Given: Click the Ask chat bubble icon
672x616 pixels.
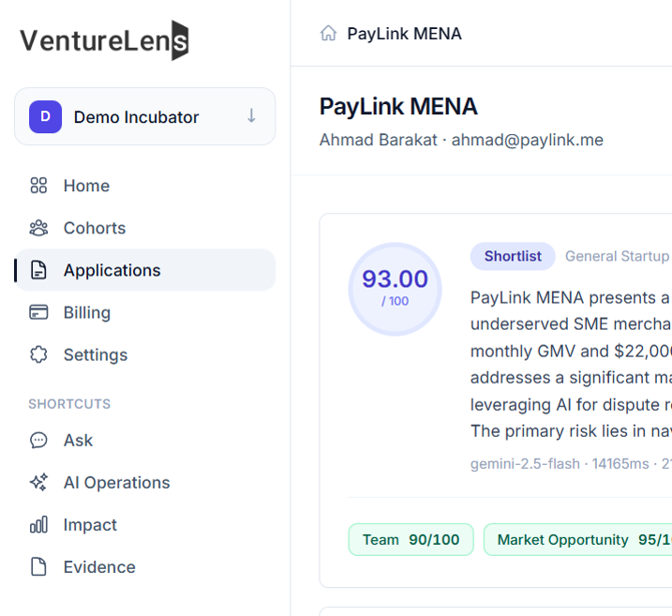Looking at the screenshot, I should (x=38, y=441).
